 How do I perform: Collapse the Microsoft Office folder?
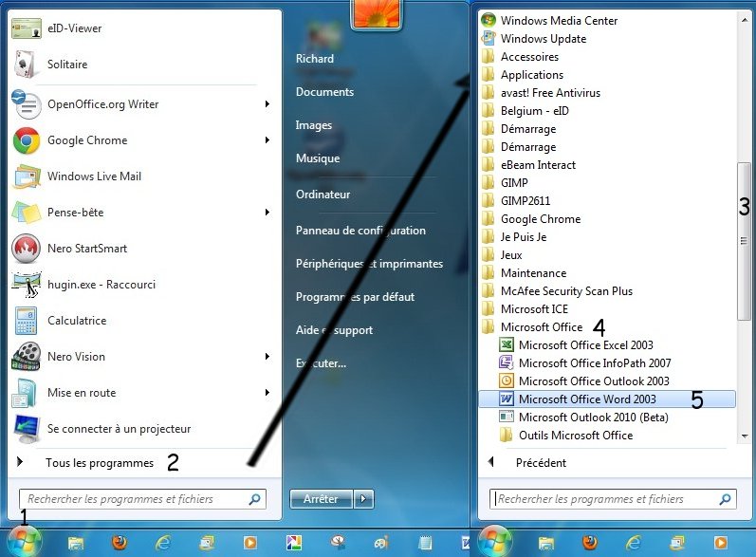pos(532,327)
